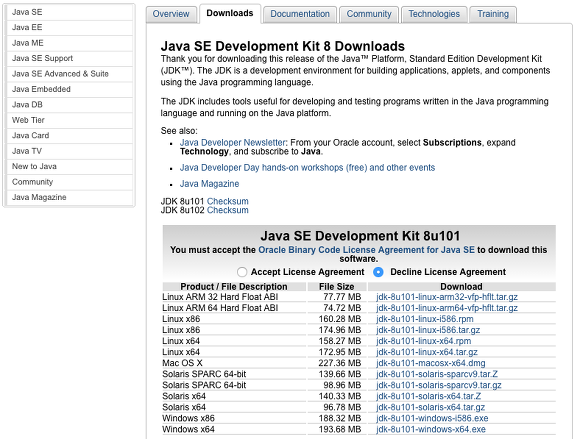This screenshot has height=439, width=580.
Task: Open Java Magazine in the left sidebar
Action: pos(70,197)
